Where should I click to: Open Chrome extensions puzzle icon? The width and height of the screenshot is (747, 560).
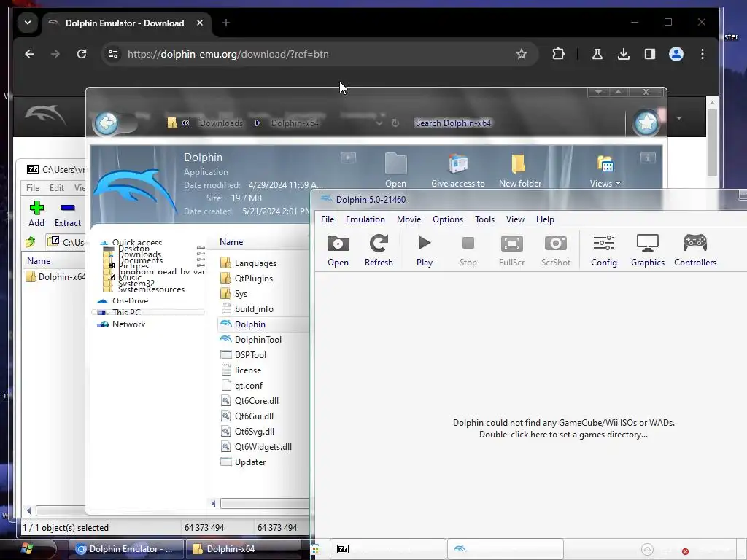tap(558, 54)
